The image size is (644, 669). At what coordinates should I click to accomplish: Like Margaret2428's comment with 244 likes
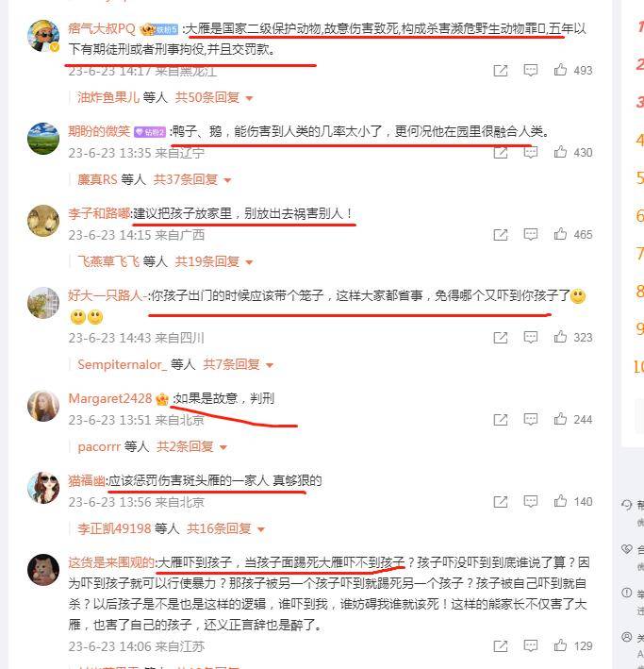click(x=572, y=419)
